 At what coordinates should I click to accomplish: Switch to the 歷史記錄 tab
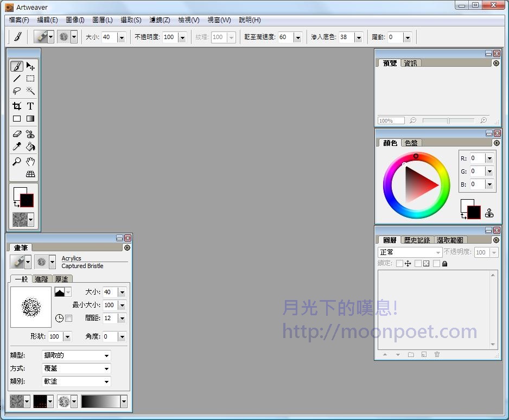coord(416,240)
